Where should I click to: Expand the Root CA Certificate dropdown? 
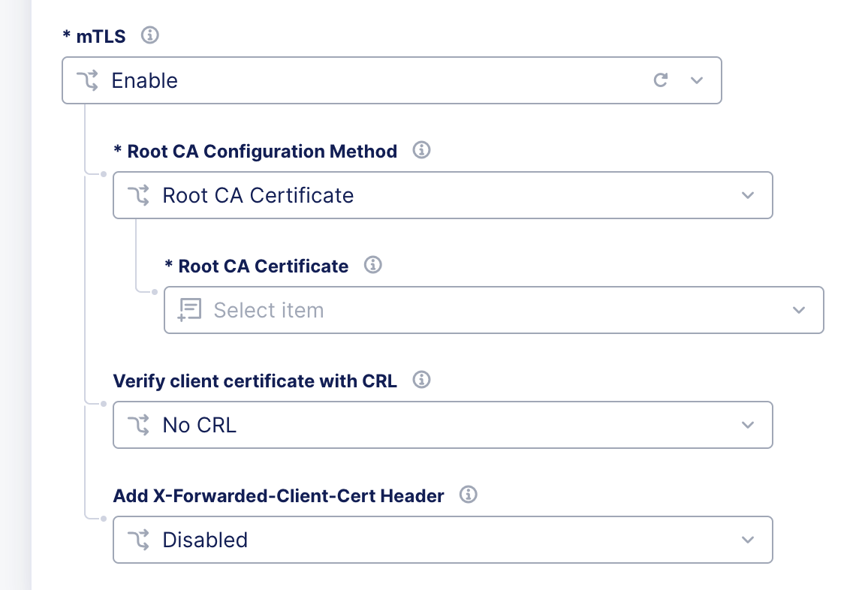[798, 309]
